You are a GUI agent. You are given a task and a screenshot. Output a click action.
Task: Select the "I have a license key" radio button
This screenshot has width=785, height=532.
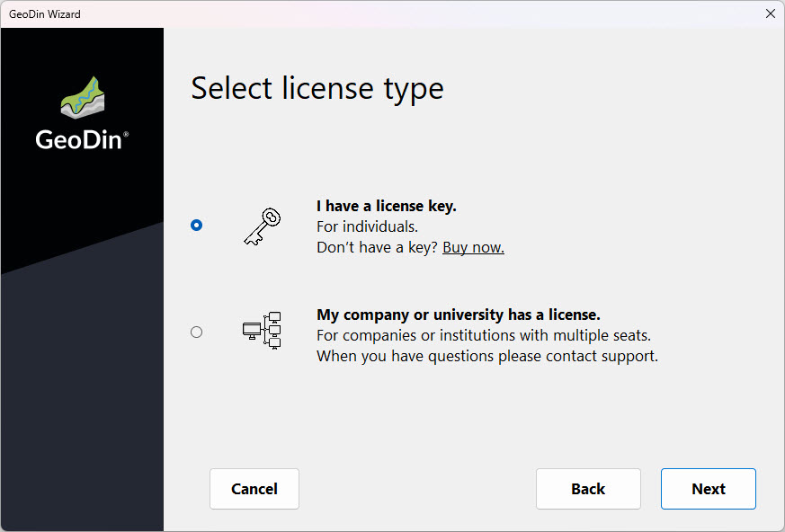pos(197,226)
